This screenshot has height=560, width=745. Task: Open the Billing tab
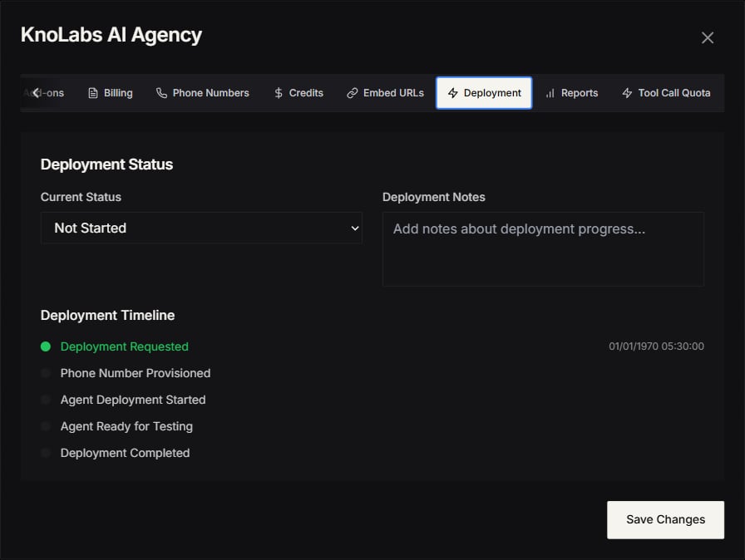point(111,93)
